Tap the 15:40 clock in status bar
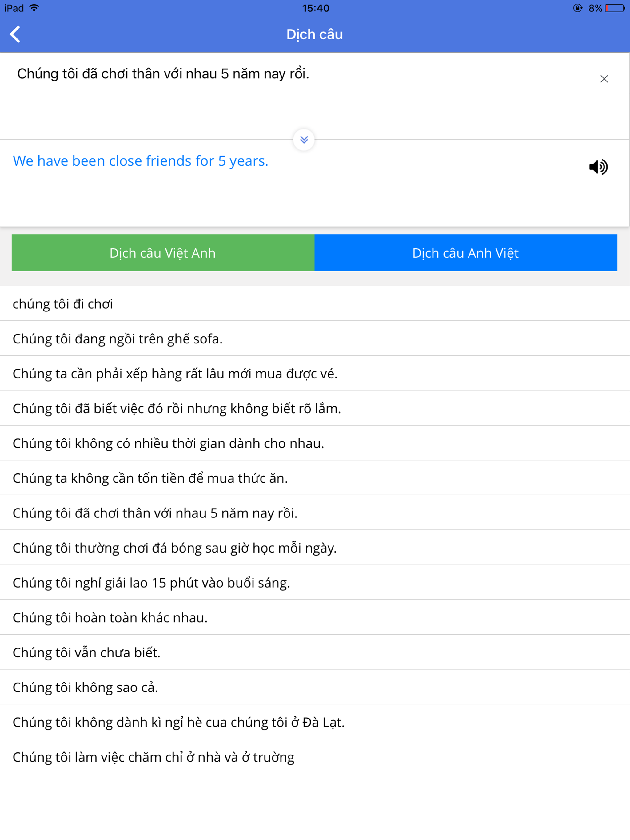Image resolution: width=630 pixels, height=840 pixels. 315,8
